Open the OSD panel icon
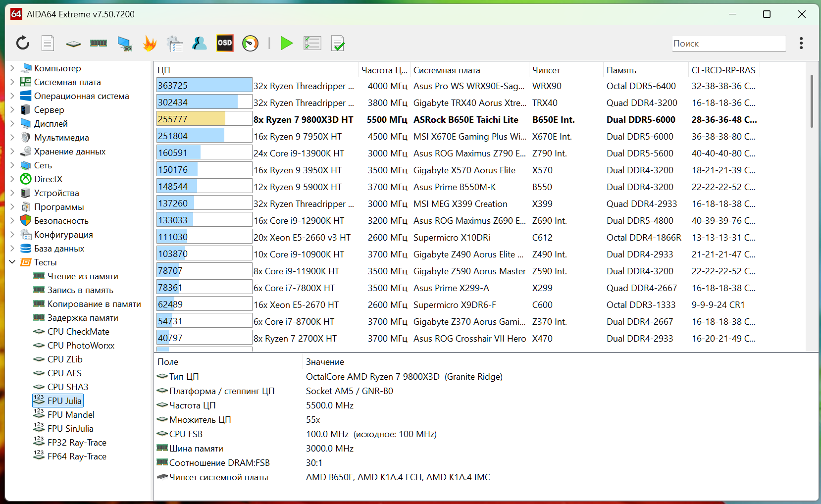The width and height of the screenshot is (821, 504). 225,43
